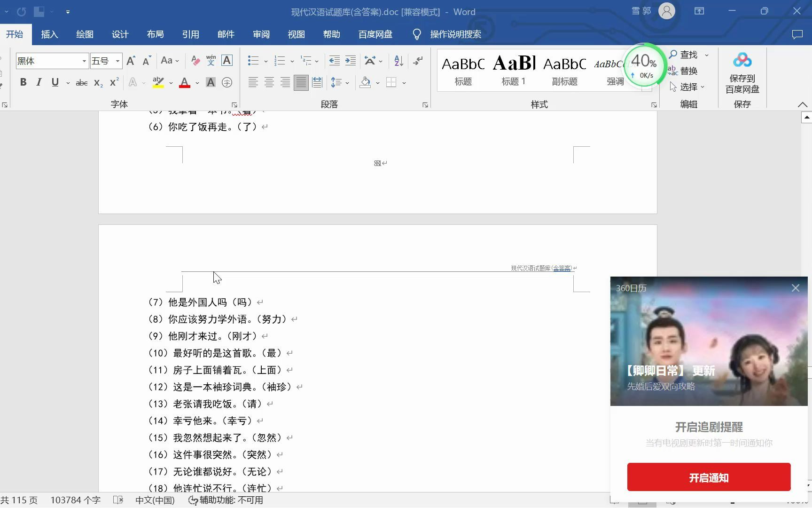Select the Clear All Formatting icon
Screen dimensions: 812x508
(x=195, y=60)
